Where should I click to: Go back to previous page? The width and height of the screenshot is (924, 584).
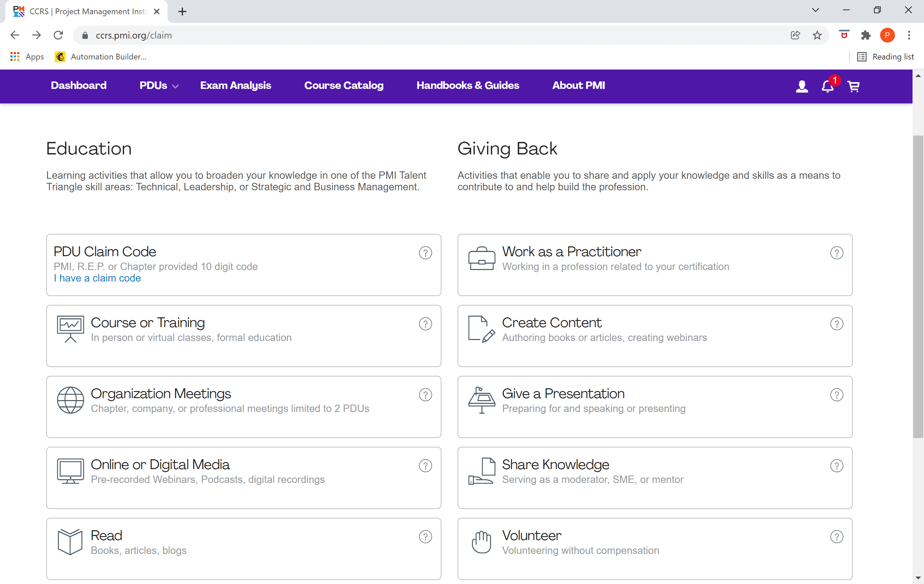click(x=15, y=35)
